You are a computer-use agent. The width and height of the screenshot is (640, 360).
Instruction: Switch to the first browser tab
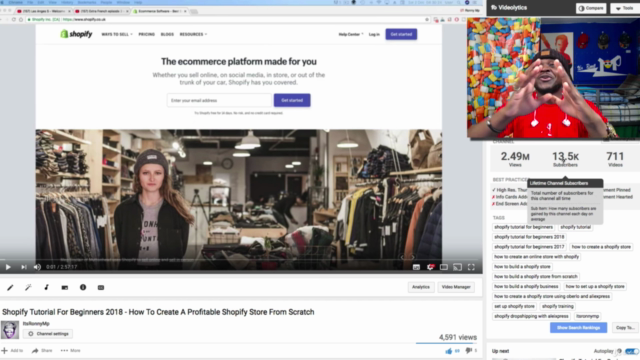coord(43,11)
